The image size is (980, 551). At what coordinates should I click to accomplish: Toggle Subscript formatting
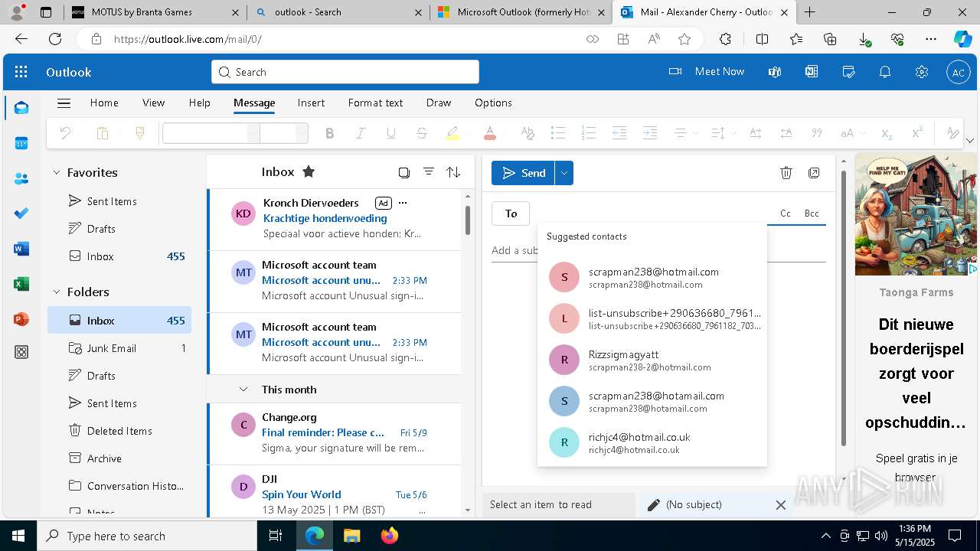(x=887, y=133)
